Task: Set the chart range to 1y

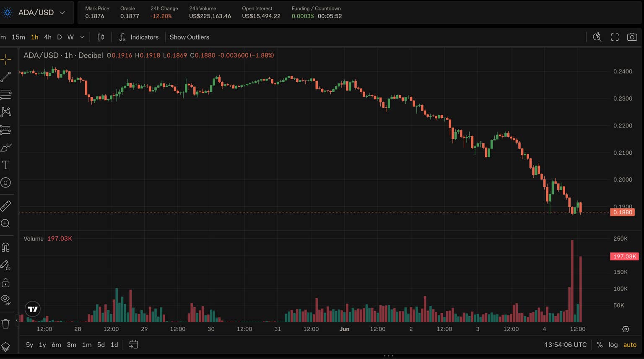Action: pyautogui.click(x=42, y=345)
